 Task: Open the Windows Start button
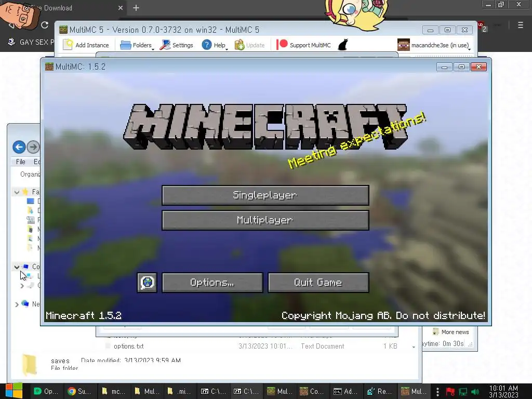(14, 391)
